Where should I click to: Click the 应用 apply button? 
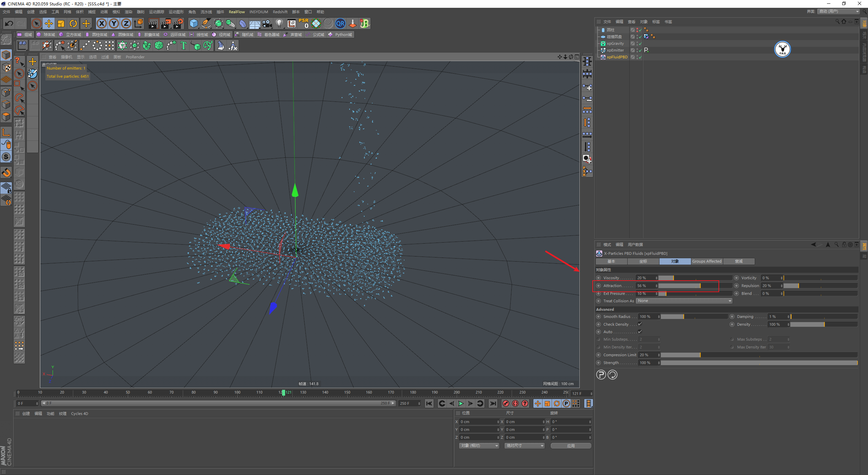(x=571, y=446)
